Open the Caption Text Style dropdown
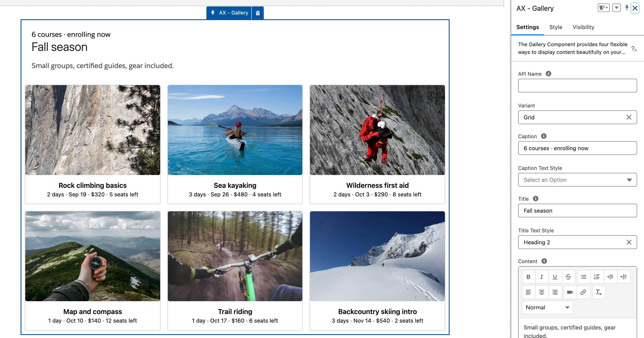 (577, 180)
